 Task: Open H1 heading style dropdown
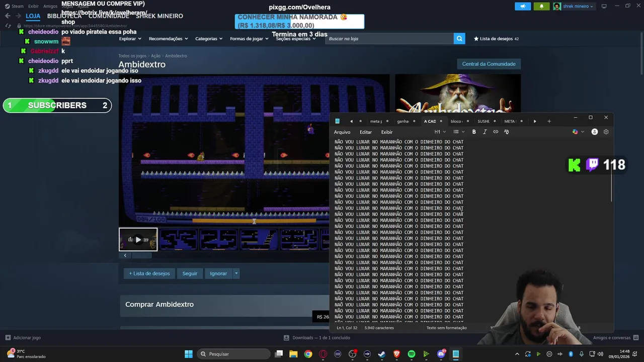tap(440, 132)
